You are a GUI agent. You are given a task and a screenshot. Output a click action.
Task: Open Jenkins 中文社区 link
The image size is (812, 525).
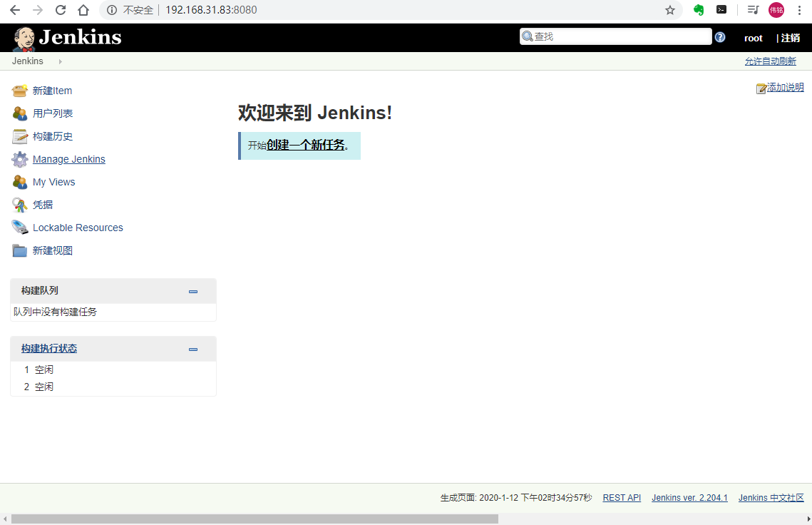point(771,497)
